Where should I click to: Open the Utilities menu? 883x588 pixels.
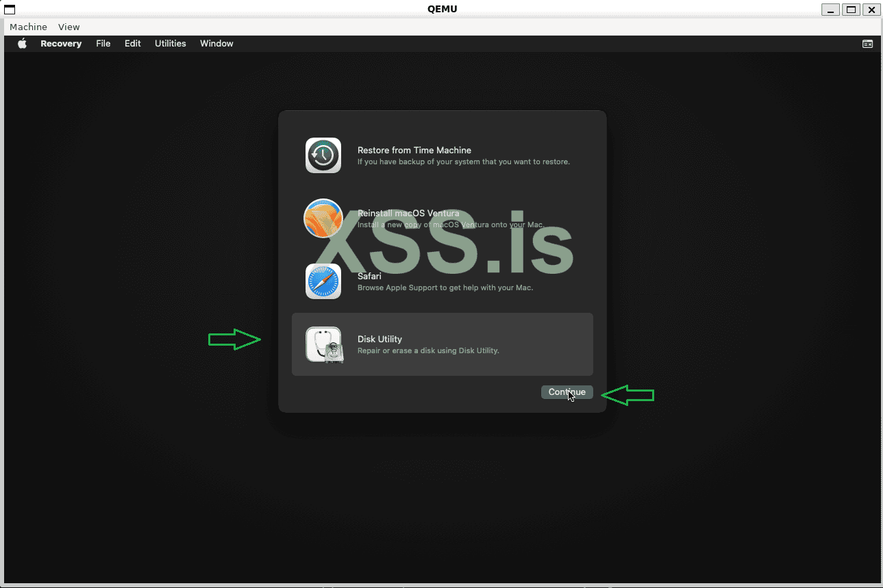[x=171, y=44]
